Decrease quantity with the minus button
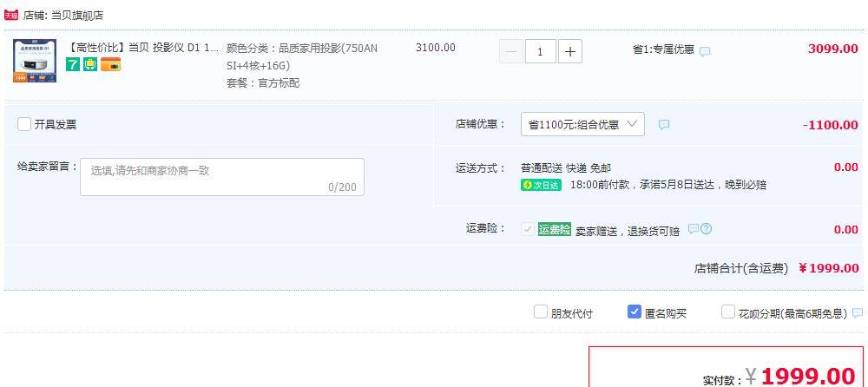 click(511, 52)
